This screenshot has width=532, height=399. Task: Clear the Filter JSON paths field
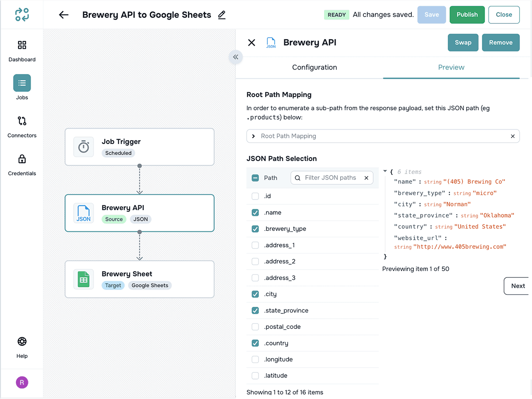point(366,178)
